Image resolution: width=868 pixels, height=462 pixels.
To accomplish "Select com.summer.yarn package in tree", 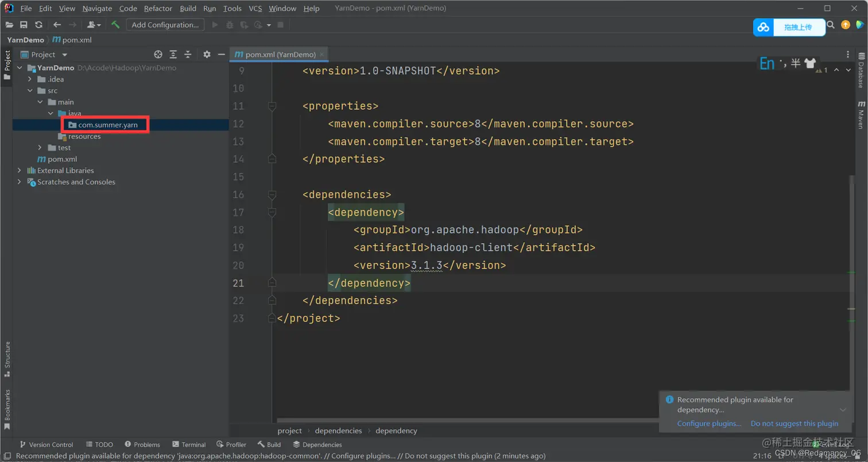I will (108, 125).
